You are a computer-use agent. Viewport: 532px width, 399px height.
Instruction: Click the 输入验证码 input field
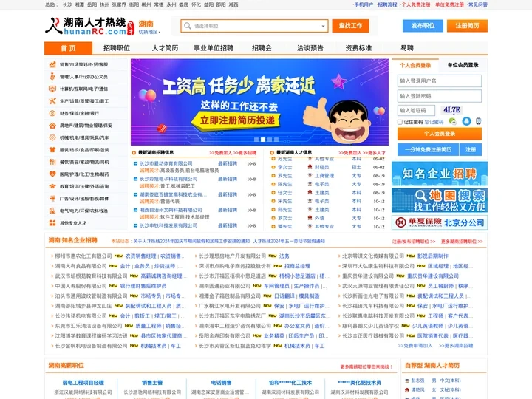point(416,111)
